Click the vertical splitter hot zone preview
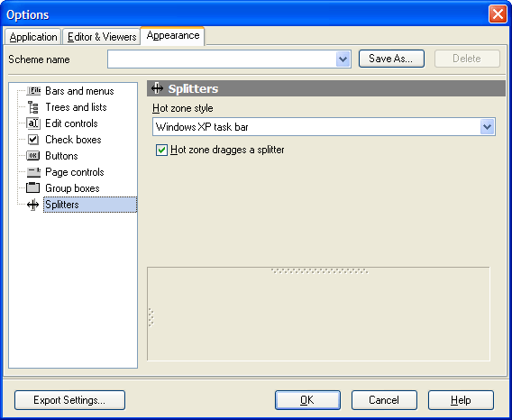The height and width of the screenshot is (420, 512). (151, 317)
